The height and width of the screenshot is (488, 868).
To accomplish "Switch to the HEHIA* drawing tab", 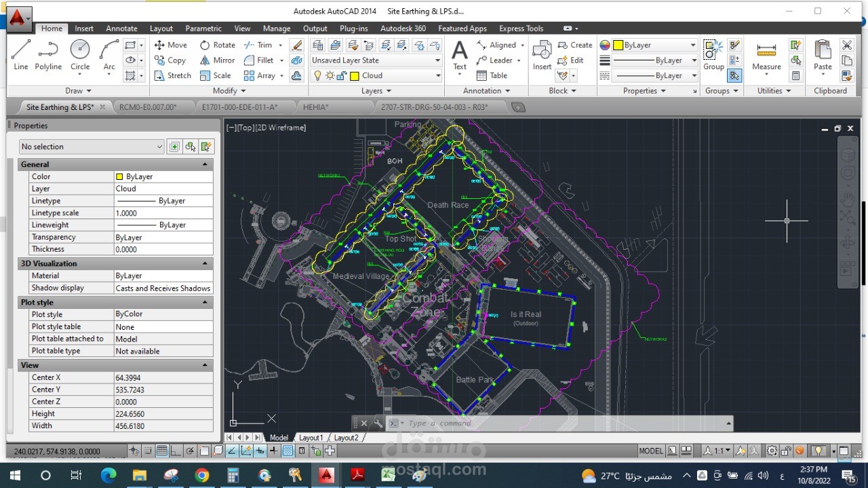I will 315,107.
